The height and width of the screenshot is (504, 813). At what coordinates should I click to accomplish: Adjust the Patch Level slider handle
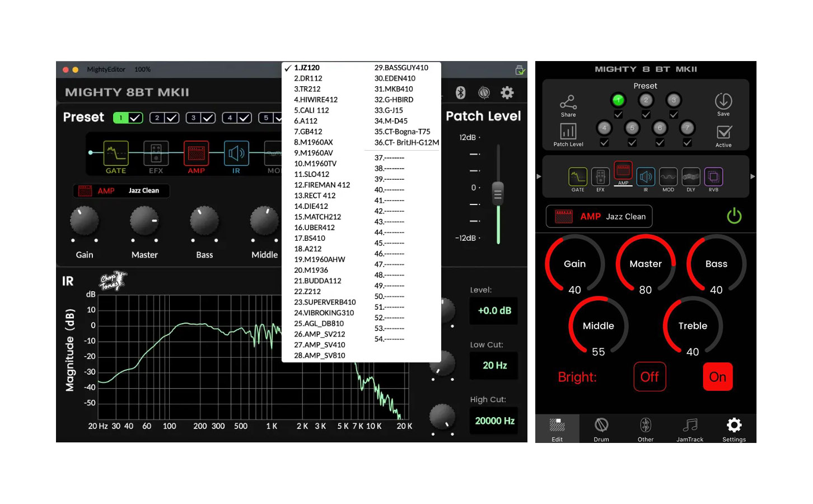click(x=498, y=193)
